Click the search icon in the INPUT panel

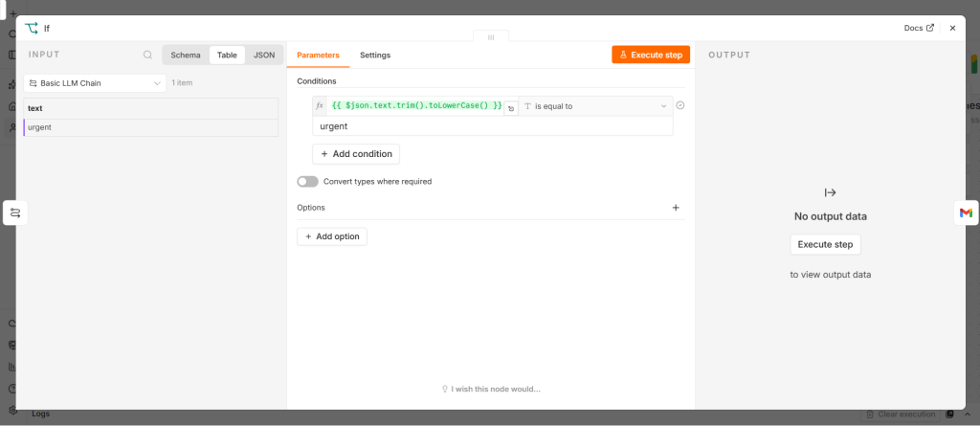(x=147, y=56)
